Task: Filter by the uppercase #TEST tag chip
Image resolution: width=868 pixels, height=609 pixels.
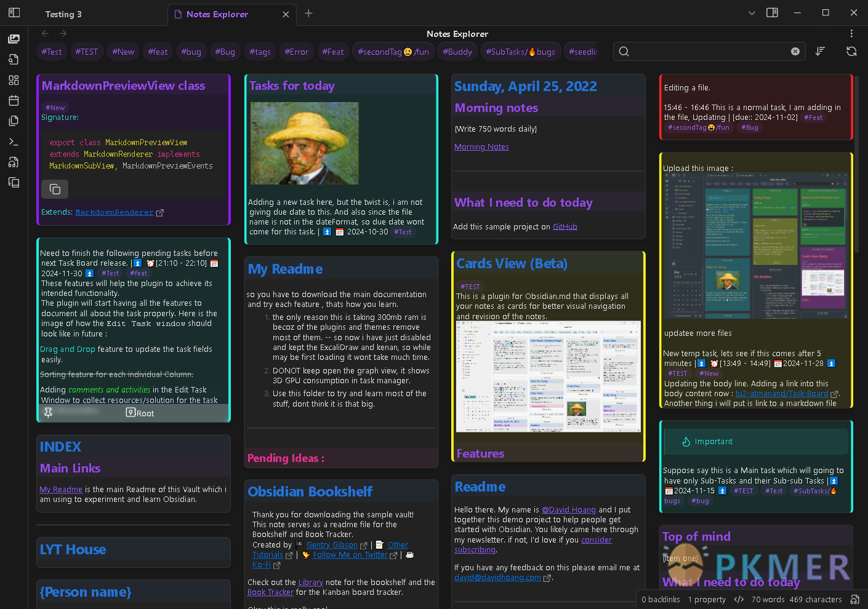Action: [87, 52]
